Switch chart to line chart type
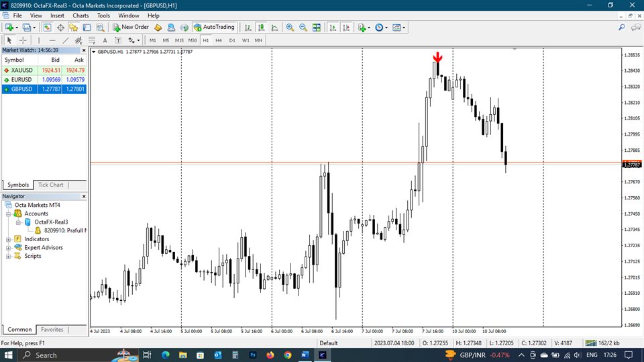 pos(274,28)
